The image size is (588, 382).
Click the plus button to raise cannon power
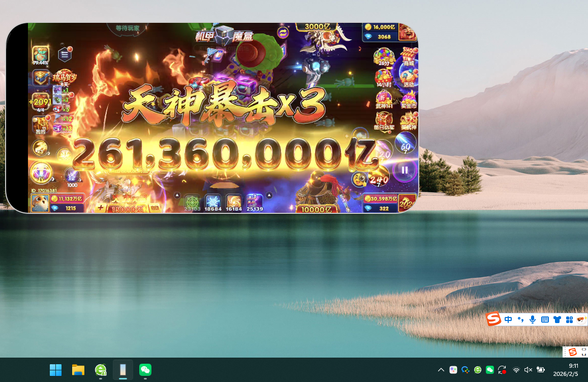(x=101, y=208)
